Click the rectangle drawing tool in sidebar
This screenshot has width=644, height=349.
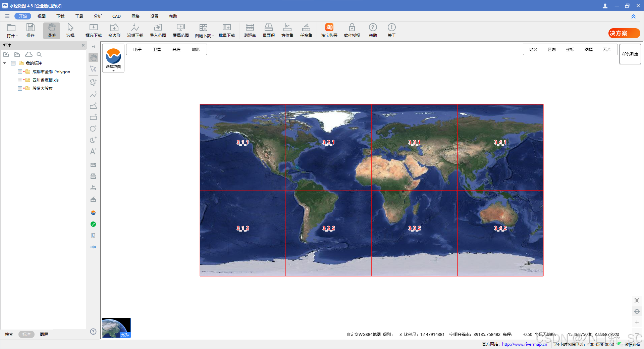[x=93, y=117]
